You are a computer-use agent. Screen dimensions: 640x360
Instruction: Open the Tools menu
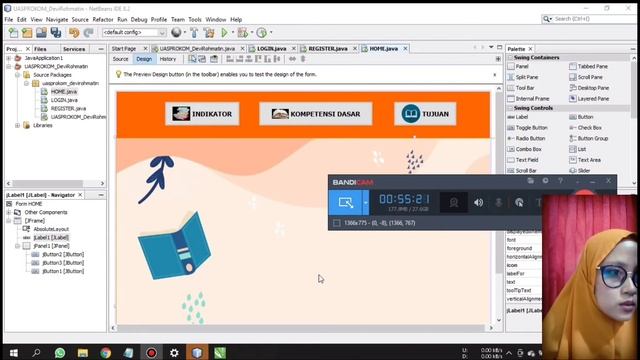click(195, 20)
